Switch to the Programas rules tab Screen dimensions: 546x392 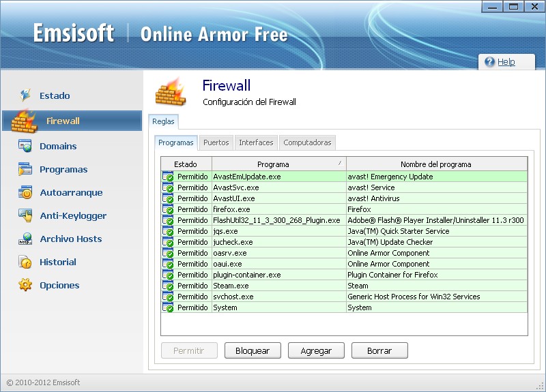click(x=176, y=142)
